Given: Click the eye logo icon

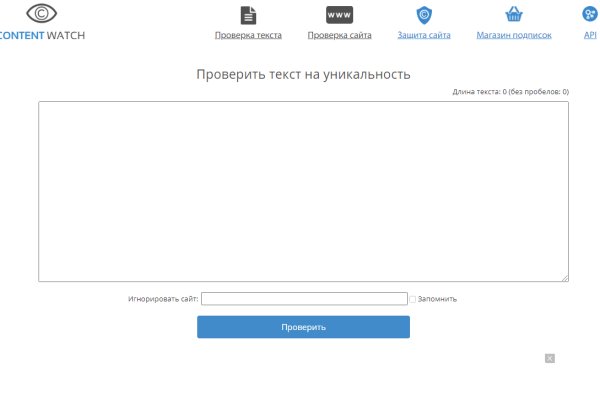Looking at the screenshot, I should point(42,14).
